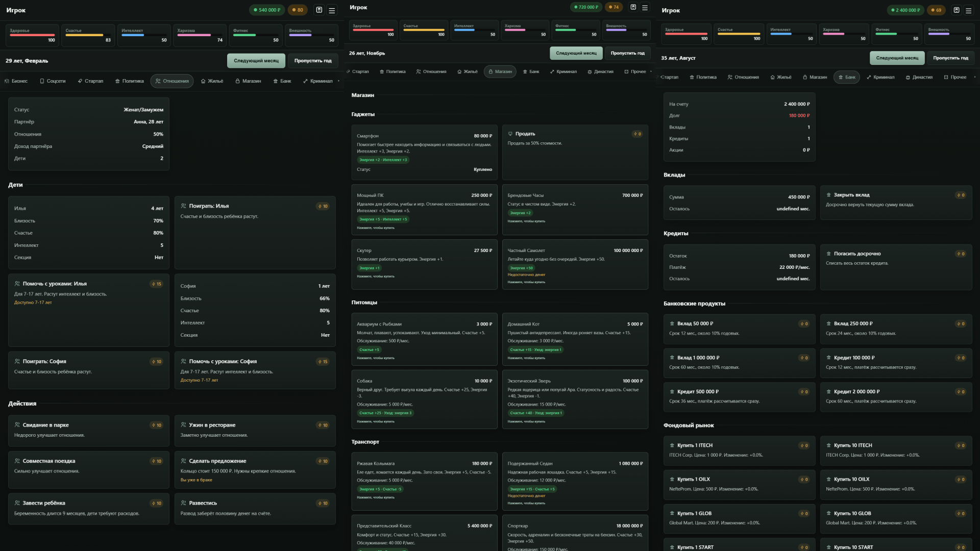Click the Харизма bar showing 74
This screenshot has width=980, height=551.
200,35
